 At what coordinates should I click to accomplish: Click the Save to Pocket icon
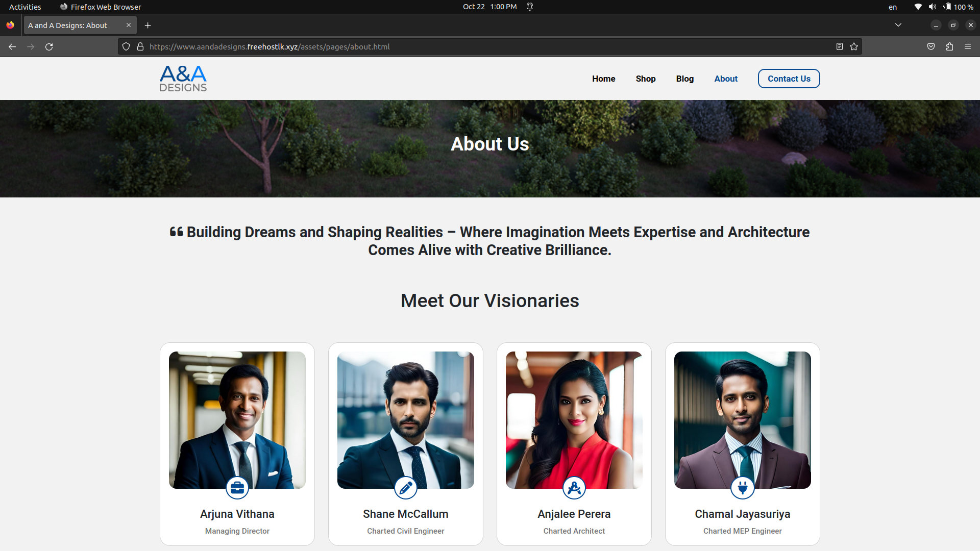tap(931, 46)
